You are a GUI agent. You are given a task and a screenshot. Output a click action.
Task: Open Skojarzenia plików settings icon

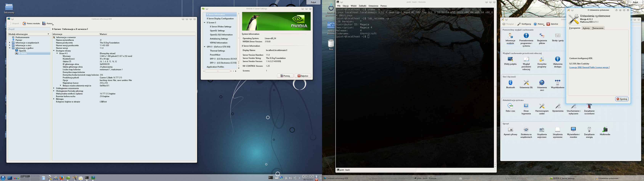[x=542, y=39]
